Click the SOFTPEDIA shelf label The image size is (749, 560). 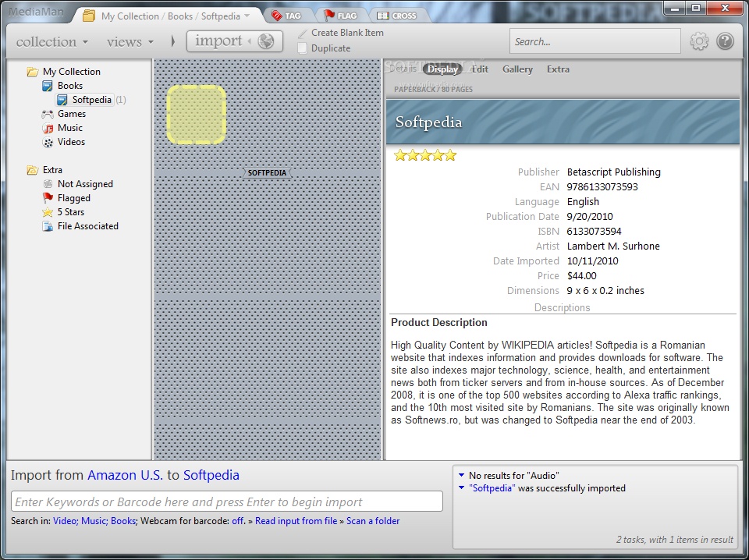coord(267,173)
